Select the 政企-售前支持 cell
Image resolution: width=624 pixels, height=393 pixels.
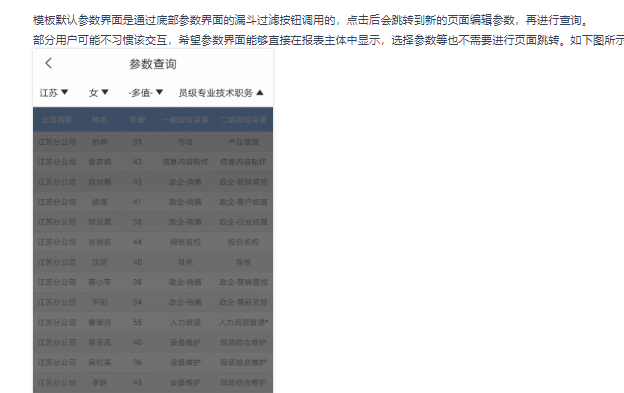click(x=244, y=302)
